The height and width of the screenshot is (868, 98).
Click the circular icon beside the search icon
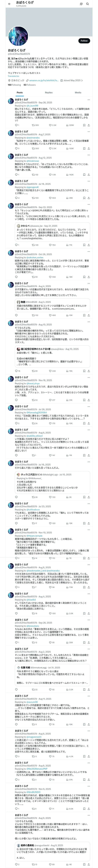click(x=81, y=4)
